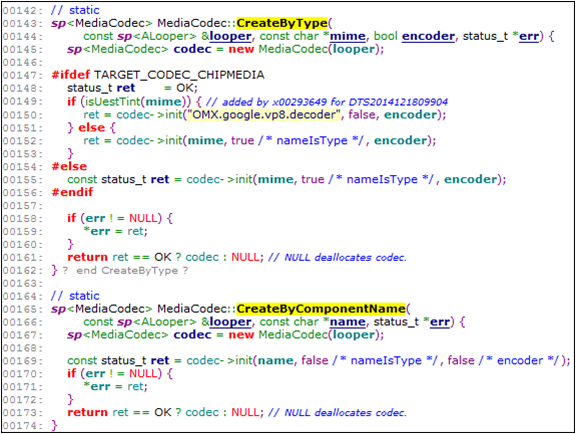Screen dimensions: 576x434
Task: Click "*err = ret;" on line 00171
Action: 115,387
